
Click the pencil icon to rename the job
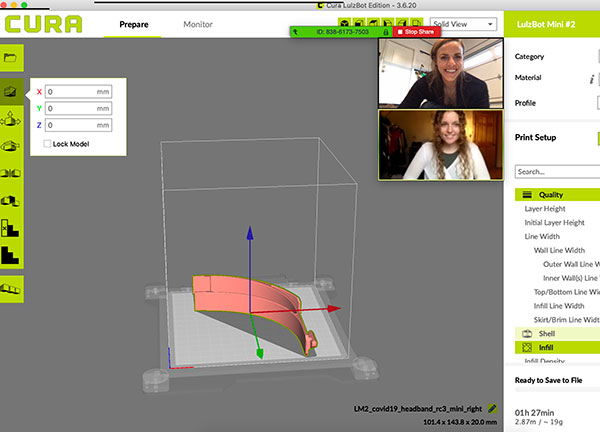(492, 409)
